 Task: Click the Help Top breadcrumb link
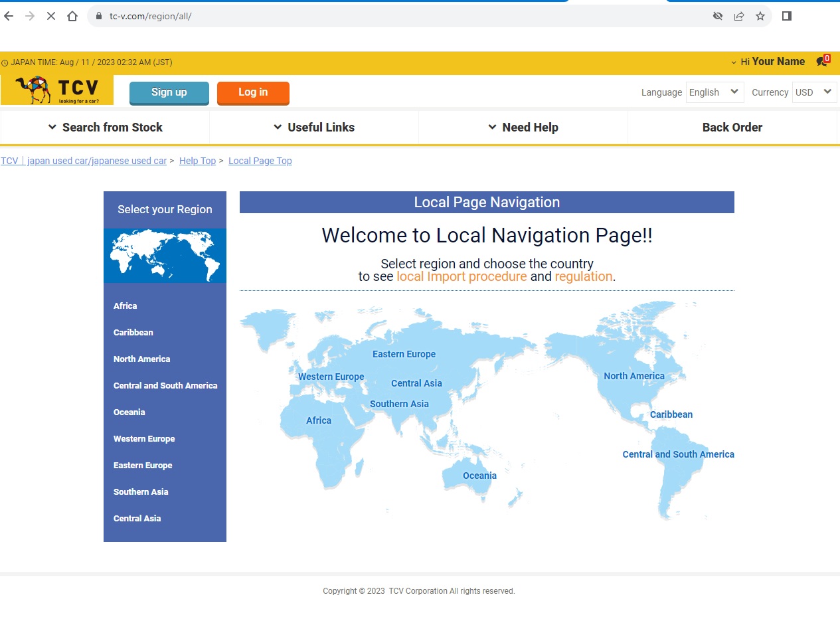click(197, 161)
